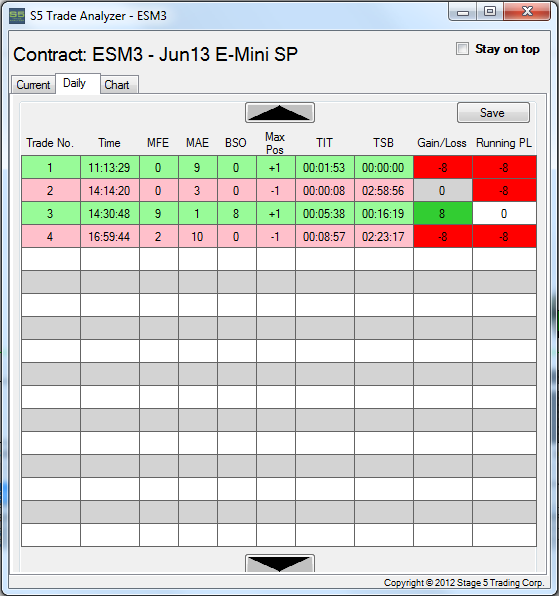Select trade number 2 cell
Image resolution: width=559 pixels, height=596 pixels.
click(51, 190)
